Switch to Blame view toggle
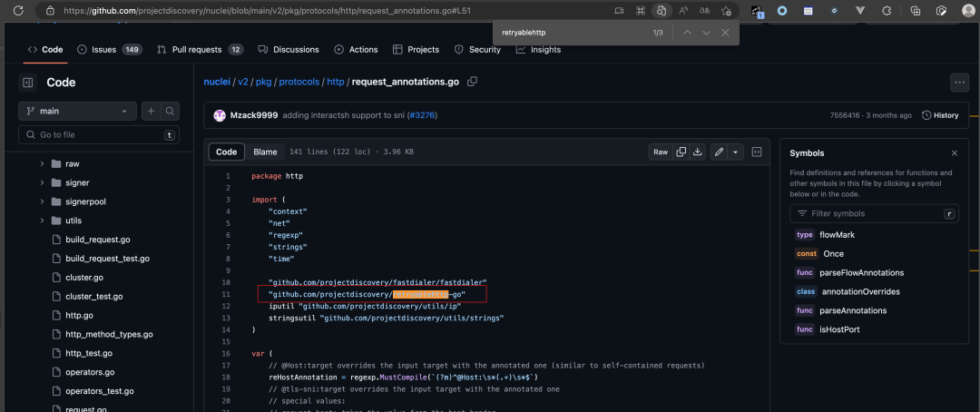The image size is (980, 412). pos(265,152)
